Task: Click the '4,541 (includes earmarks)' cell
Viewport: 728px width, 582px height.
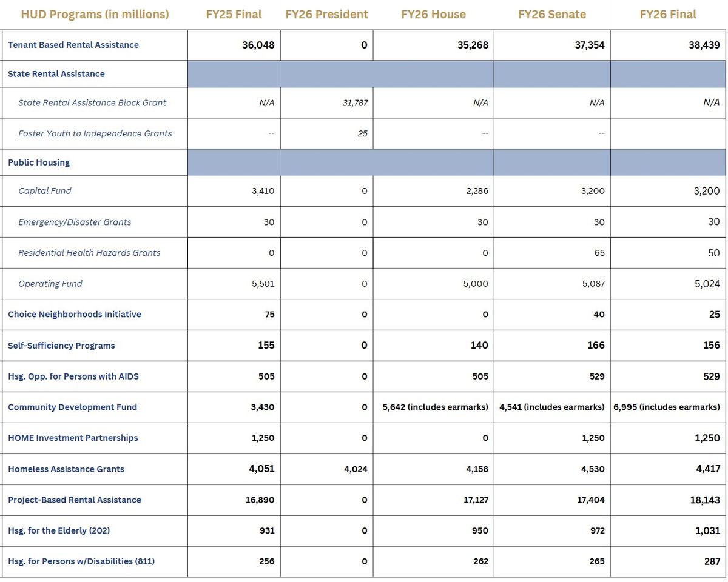Action: click(552, 407)
